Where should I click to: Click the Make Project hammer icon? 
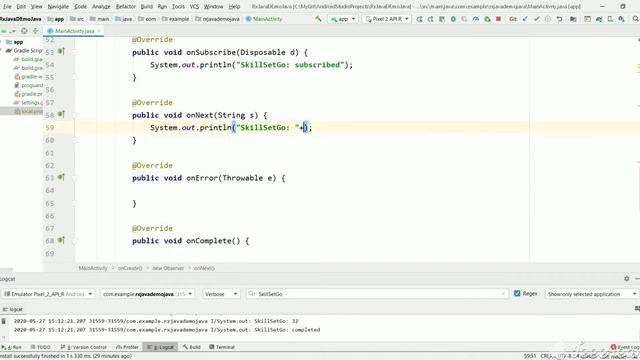pos(318,19)
